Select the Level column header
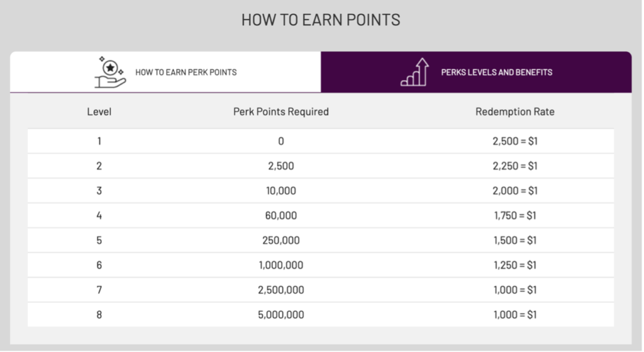This screenshot has width=644, height=352. pos(99,112)
